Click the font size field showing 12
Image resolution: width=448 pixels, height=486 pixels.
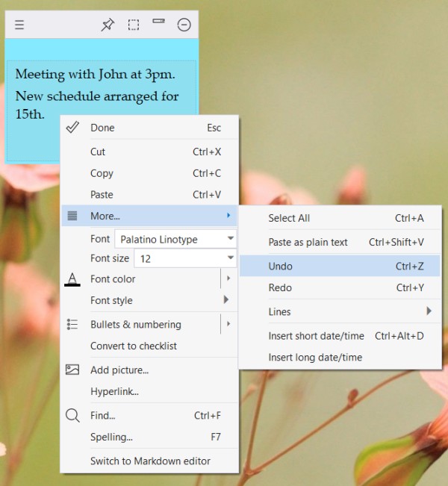[x=185, y=258]
